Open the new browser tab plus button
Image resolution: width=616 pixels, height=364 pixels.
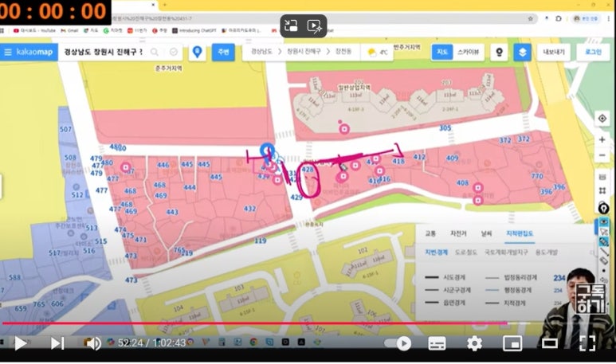[x=165, y=5]
